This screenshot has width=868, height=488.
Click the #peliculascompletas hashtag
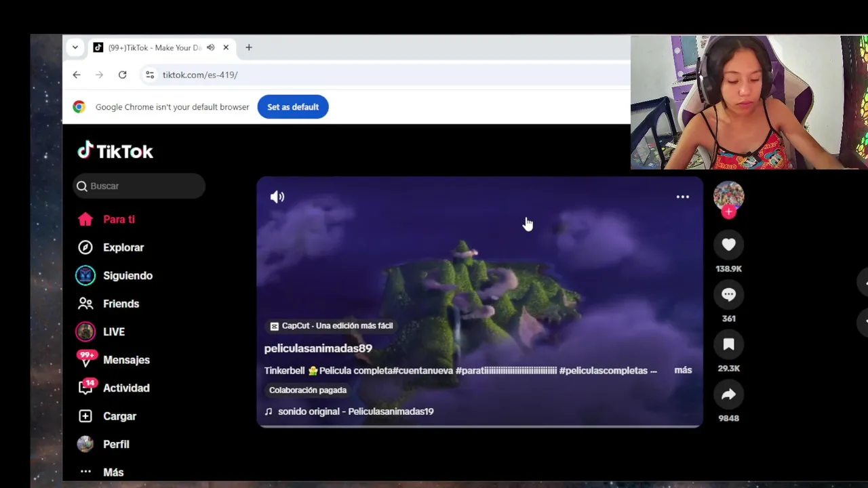click(604, 371)
